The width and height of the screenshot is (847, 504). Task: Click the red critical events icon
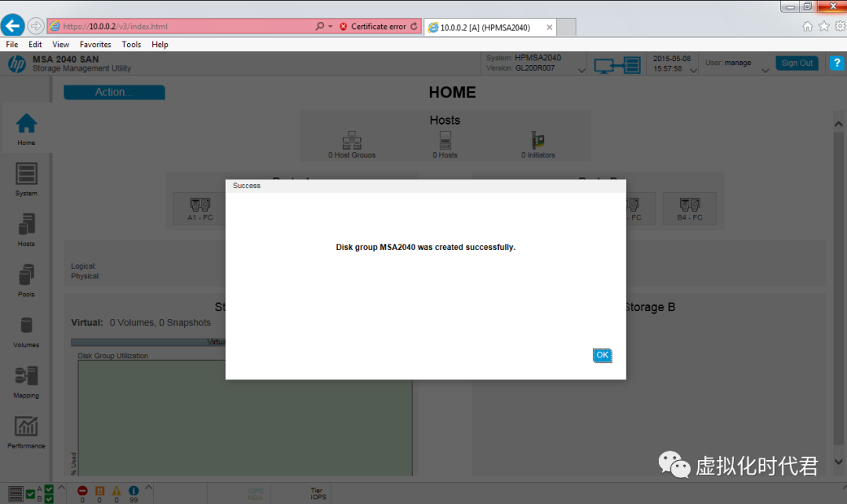pyautogui.click(x=82, y=491)
